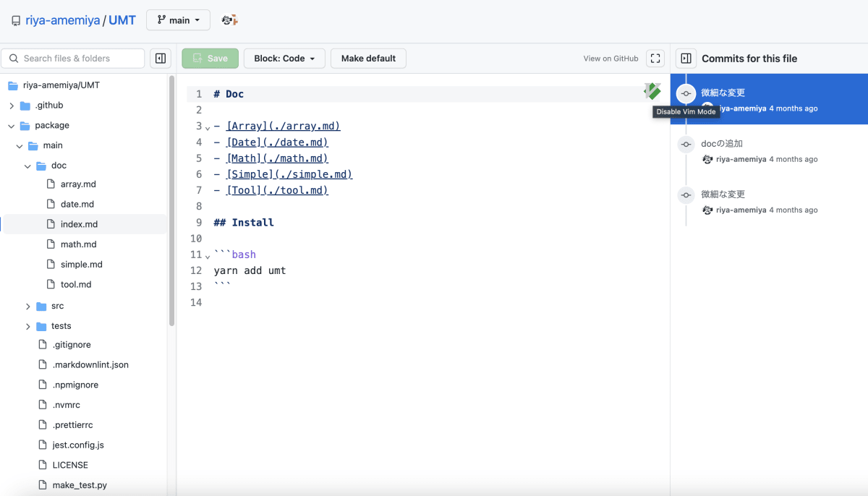
Task: Click the src folder icon
Action: pos(41,307)
